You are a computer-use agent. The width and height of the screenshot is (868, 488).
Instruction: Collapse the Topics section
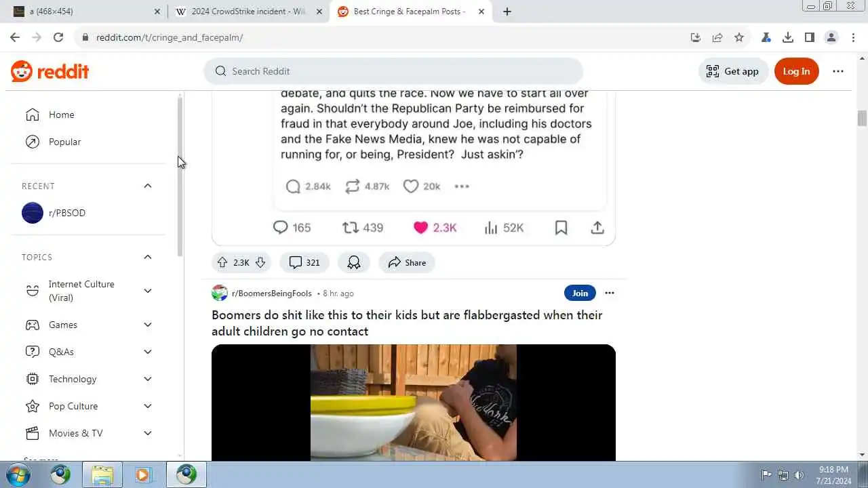(x=148, y=257)
